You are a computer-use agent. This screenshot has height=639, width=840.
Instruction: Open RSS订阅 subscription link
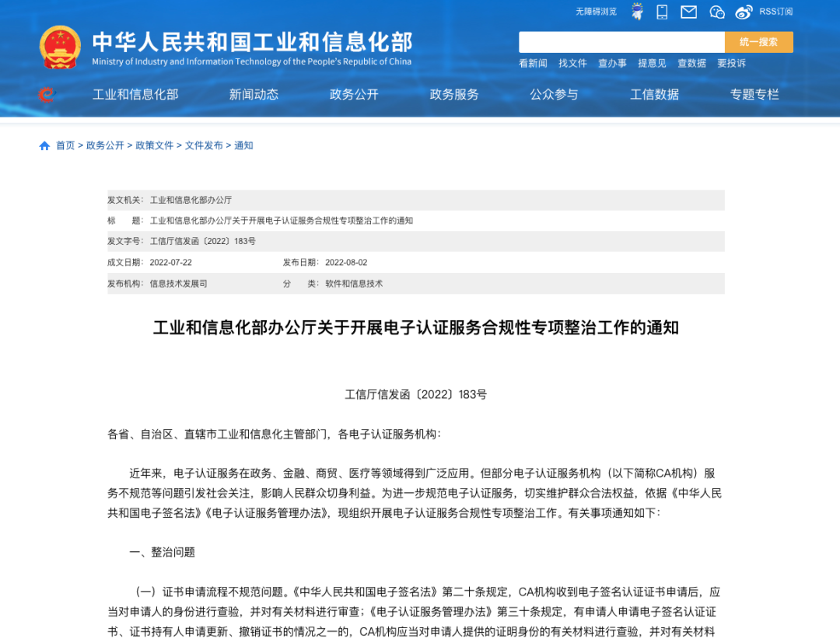pyautogui.click(x=775, y=12)
